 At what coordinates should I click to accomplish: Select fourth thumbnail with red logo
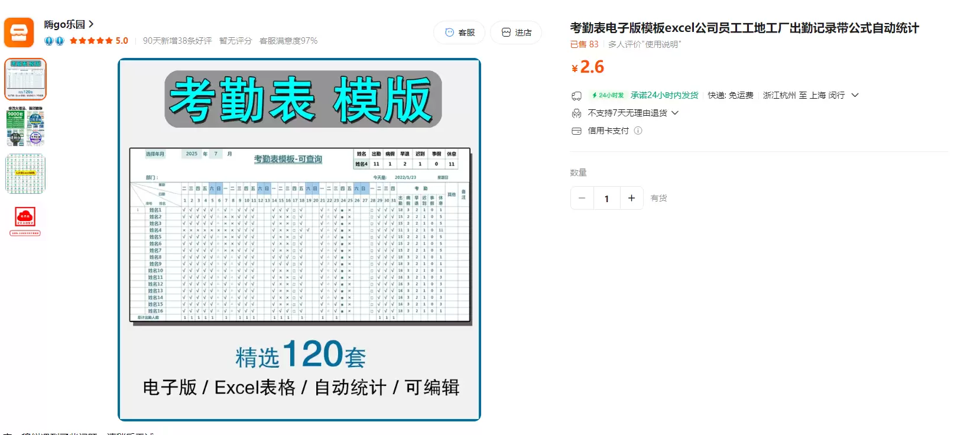pos(25,221)
